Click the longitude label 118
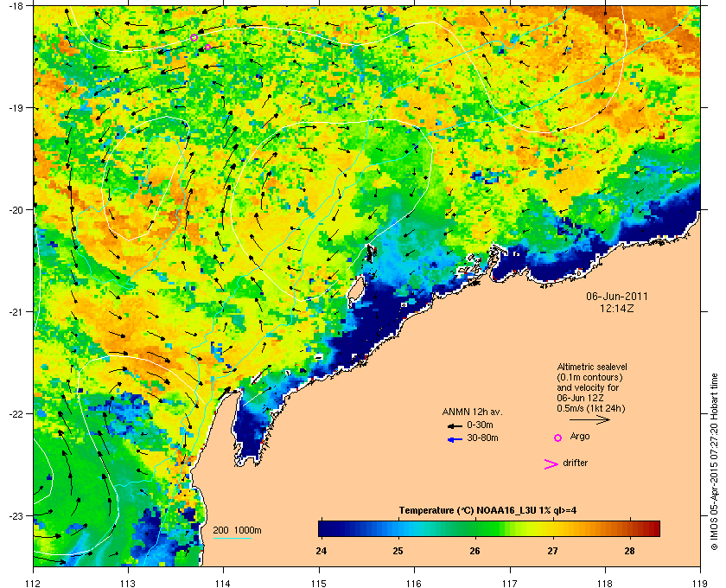This screenshot has width=726, height=588. coord(605,583)
